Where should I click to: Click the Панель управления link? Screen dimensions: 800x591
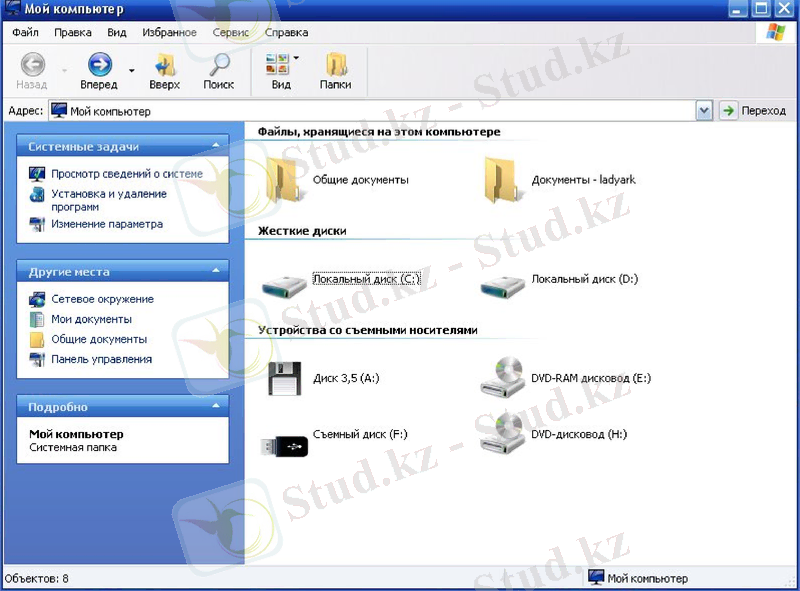pos(101,359)
